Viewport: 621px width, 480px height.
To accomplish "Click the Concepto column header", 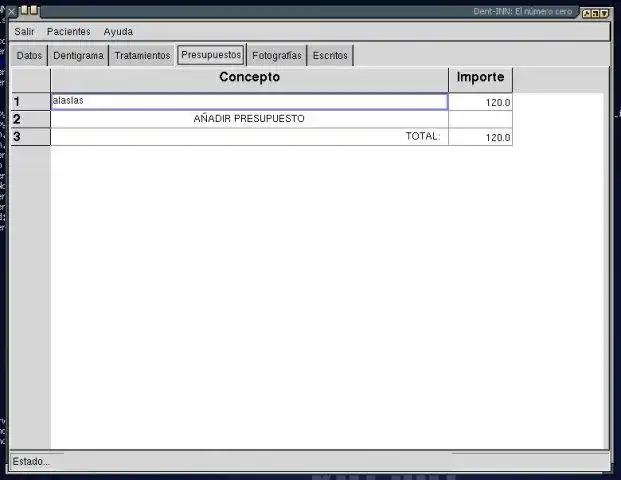I will [250, 80].
